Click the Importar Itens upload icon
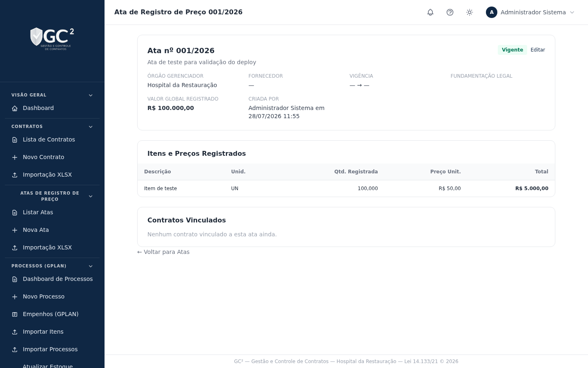The image size is (588, 368). 15,332
